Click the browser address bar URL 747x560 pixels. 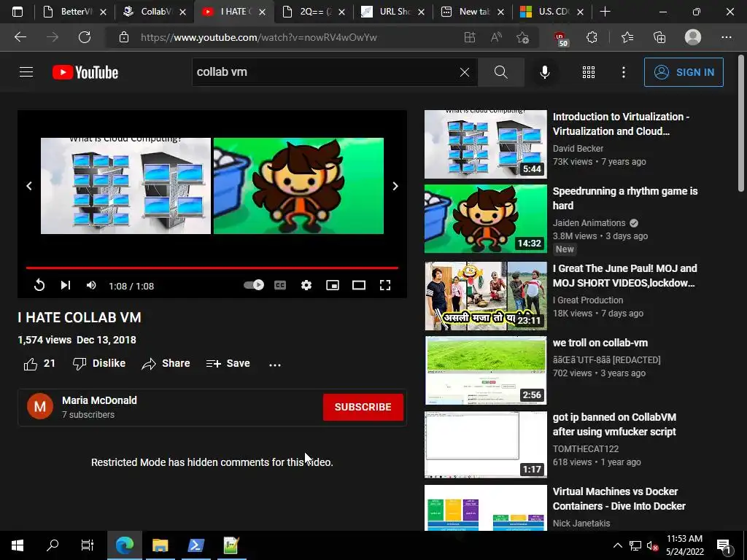coord(259,37)
